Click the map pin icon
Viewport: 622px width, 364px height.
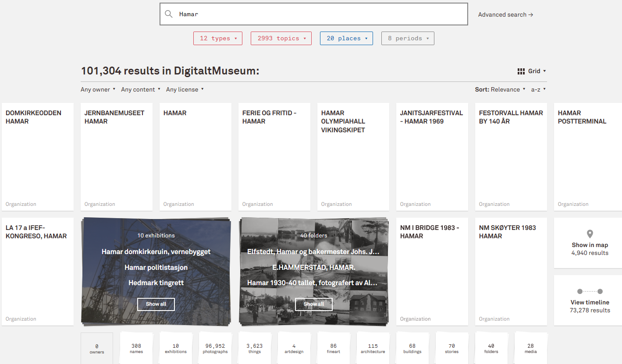tap(590, 234)
